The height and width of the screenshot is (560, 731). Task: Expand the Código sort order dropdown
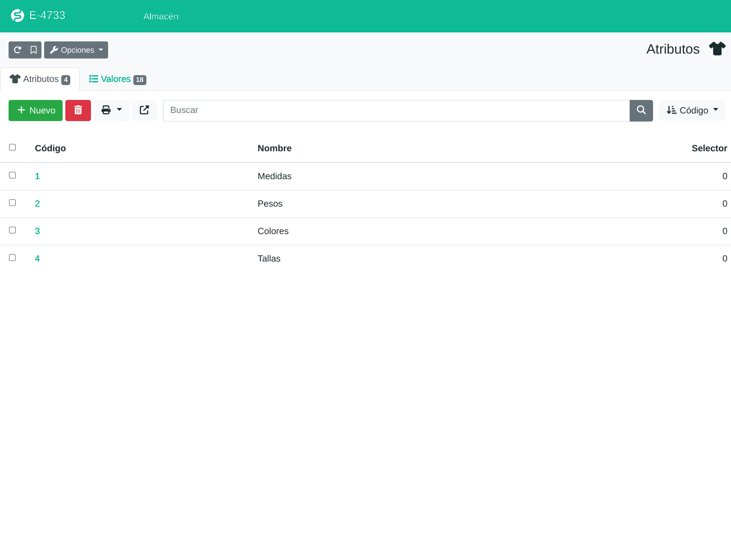tap(692, 110)
